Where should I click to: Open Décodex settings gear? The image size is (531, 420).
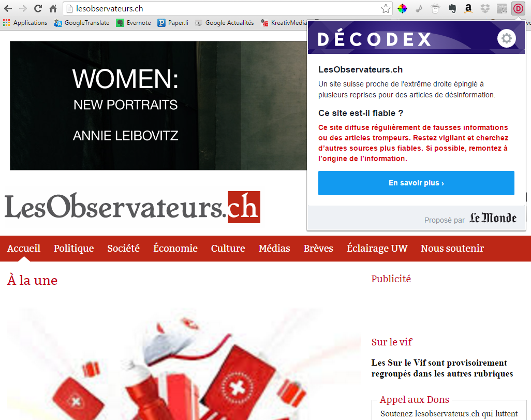(x=506, y=39)
